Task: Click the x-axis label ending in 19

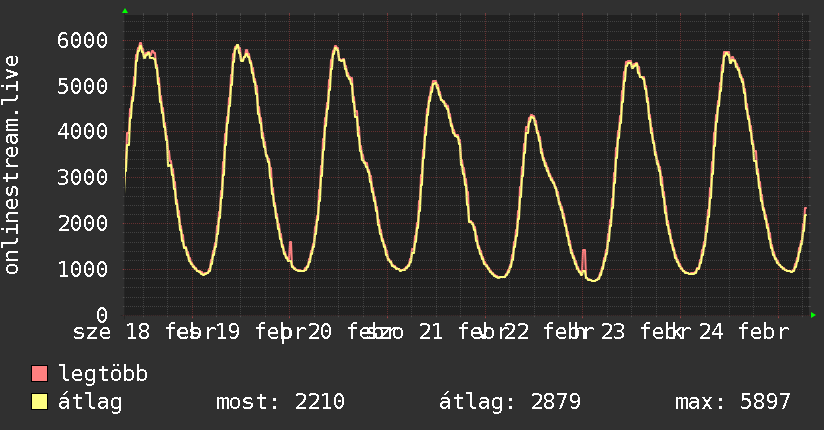Action: coord(203,332)
